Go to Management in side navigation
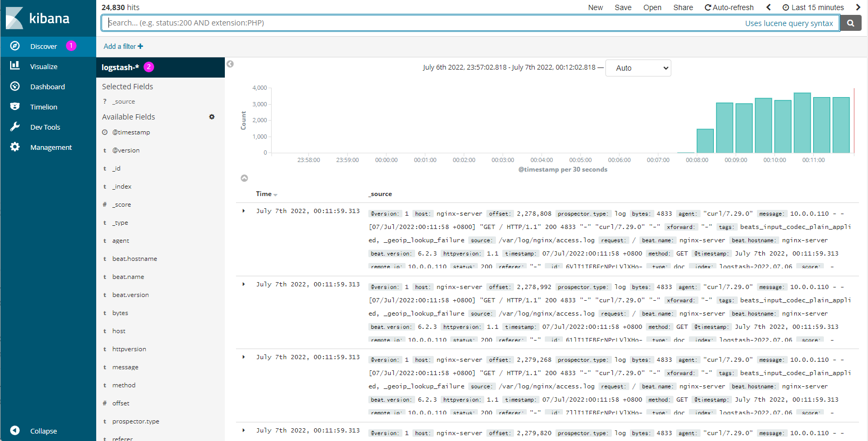 point(51,147)
